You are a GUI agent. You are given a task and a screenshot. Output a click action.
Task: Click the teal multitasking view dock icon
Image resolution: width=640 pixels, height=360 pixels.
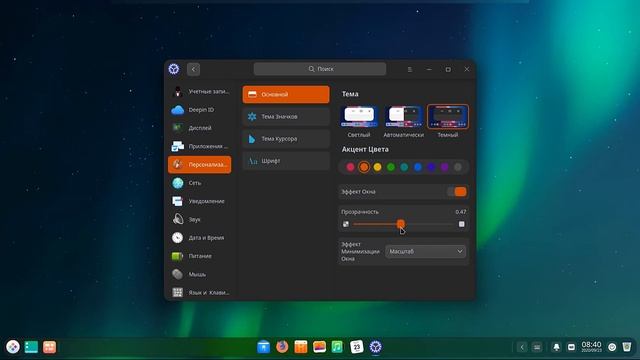pos(31,347)
